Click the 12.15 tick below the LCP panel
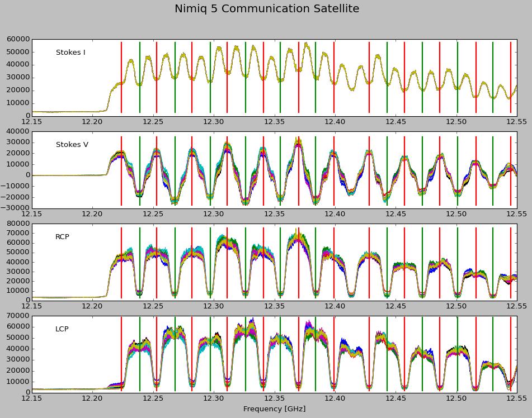 32,399
